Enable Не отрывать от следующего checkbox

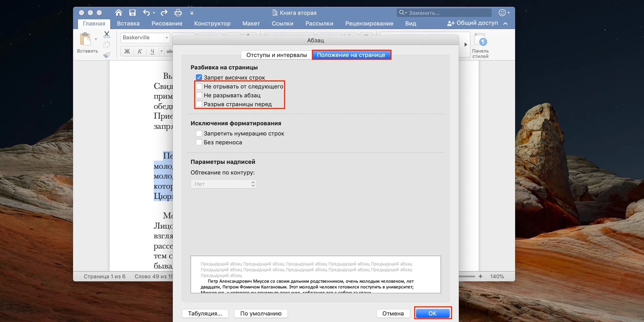pos(199,86)
